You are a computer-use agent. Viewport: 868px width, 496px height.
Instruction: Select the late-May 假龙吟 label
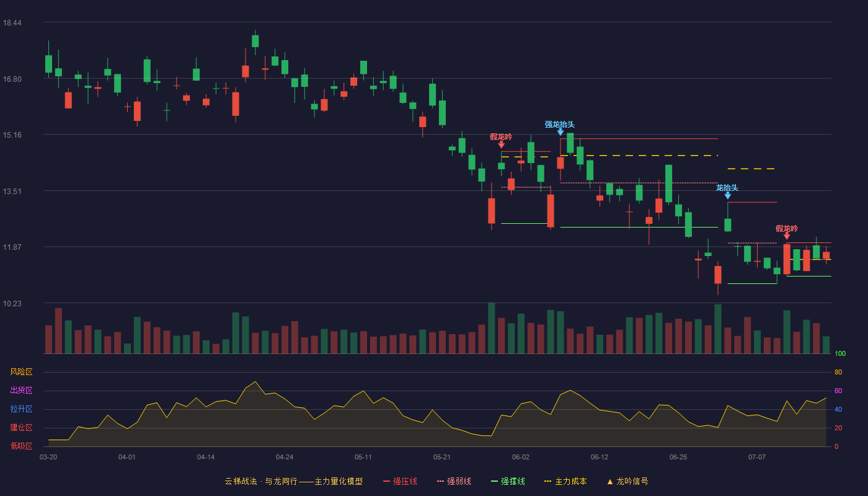(x=501, y=136)
